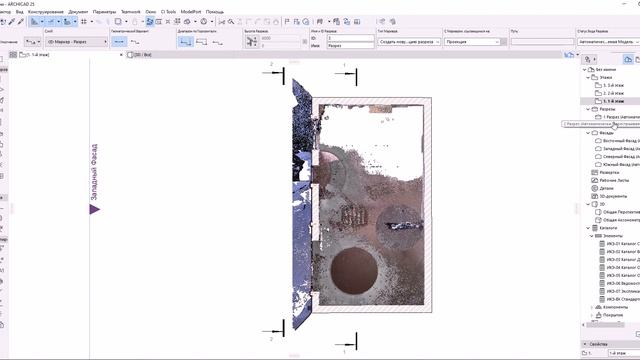Select the Project Map navigator button

coord(628,60)
